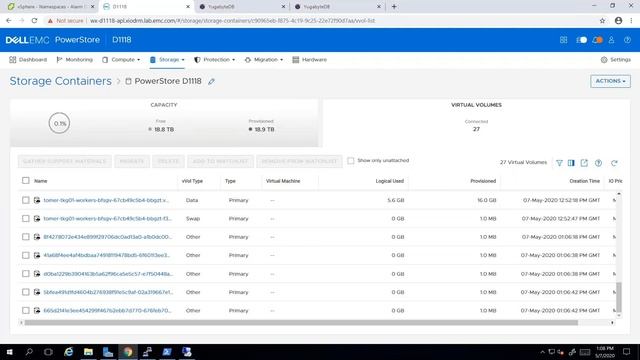
Task: Open taskbar search magnifier
Action: point(29,351)
